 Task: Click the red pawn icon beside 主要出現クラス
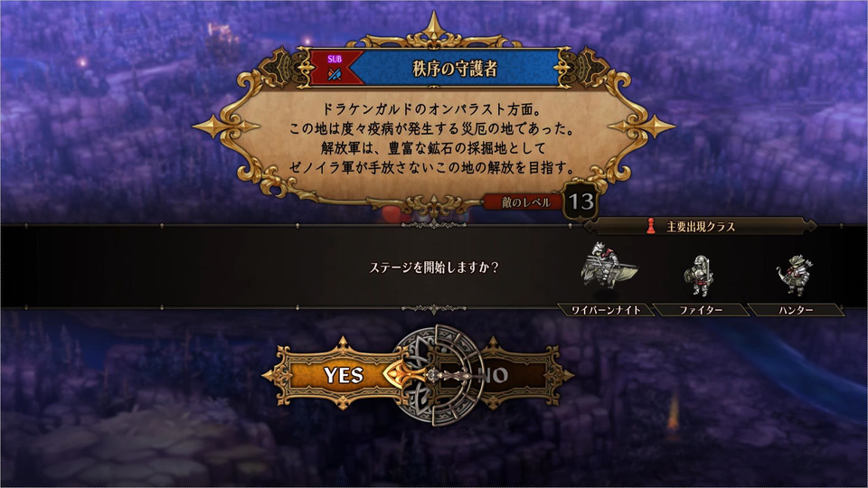coord(651,226)
